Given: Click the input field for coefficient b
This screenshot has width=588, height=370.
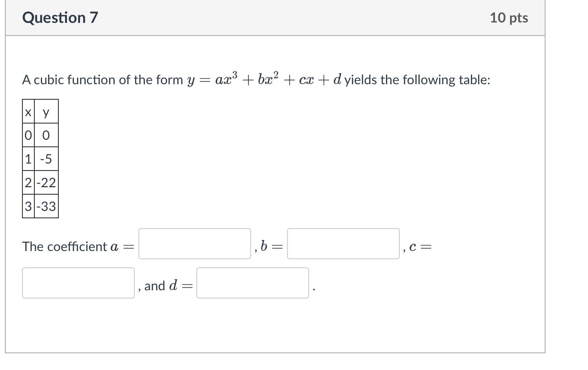Looking at the screenshot, I should tap(343, 243).
